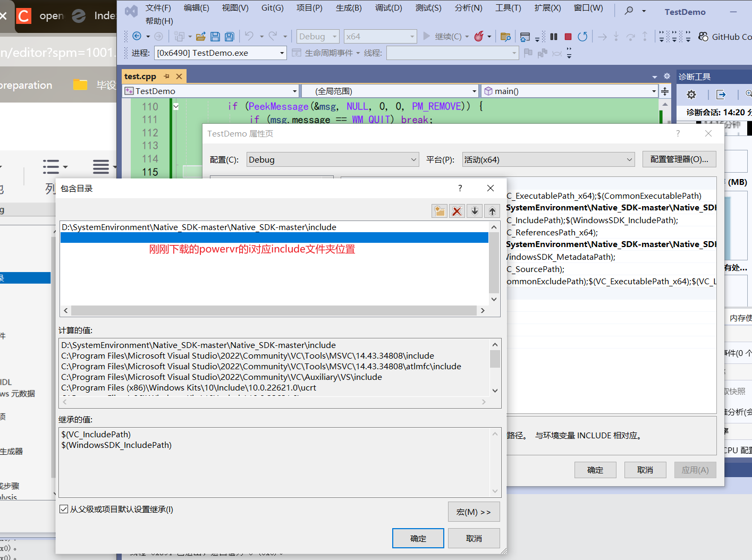Click split editor icon beside main() dropdown
Screen dimensions: 752x560
pos(665,91)
